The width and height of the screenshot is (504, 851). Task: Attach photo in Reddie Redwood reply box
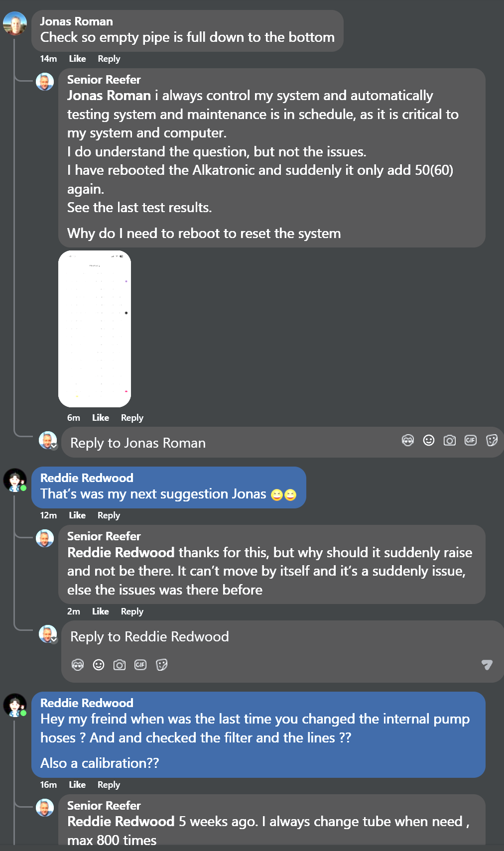point(120,665)
